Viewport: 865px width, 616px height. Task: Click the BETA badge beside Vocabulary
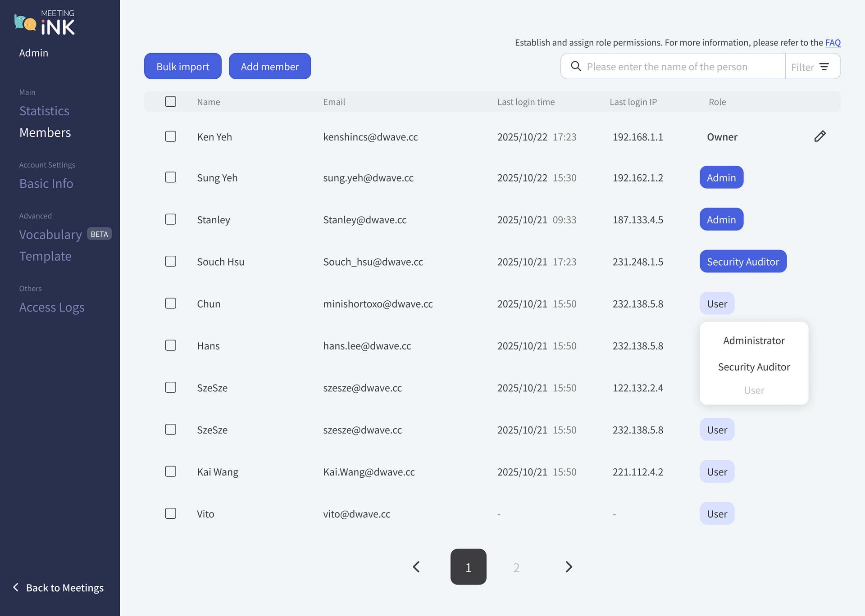(99, 234)
